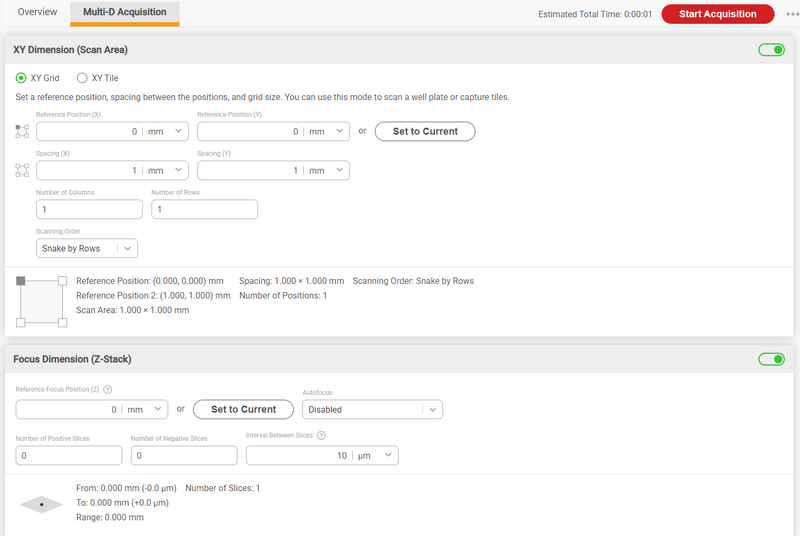The height and width of the screenshot is (536, 800).
Task: Click the Z-stack focus plane diagram icon
Action: click(x=41, y=504)
